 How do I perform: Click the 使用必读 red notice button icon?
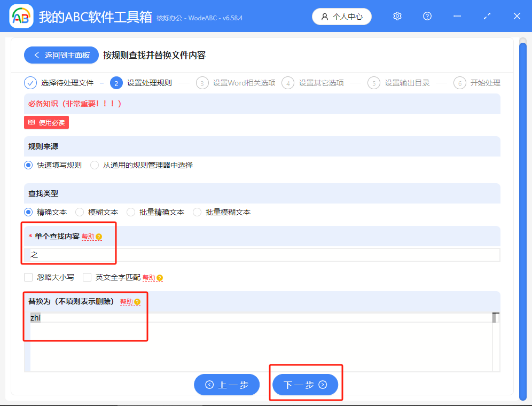tap(33, 122)
